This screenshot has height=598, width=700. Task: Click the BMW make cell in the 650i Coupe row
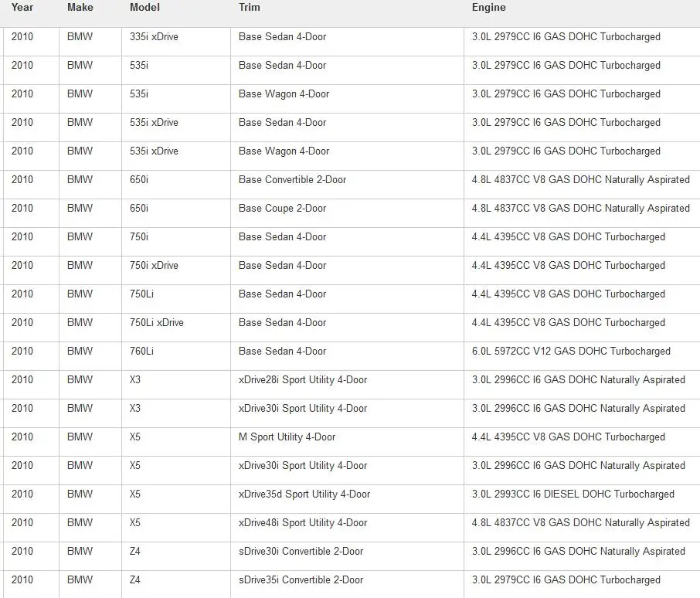(80, 208)
